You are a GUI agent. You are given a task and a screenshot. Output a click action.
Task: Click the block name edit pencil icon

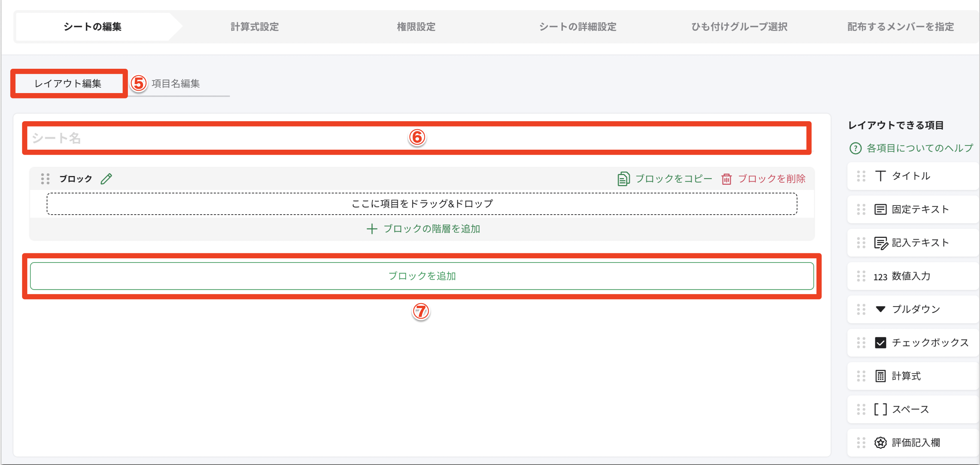tap(106, 179)
